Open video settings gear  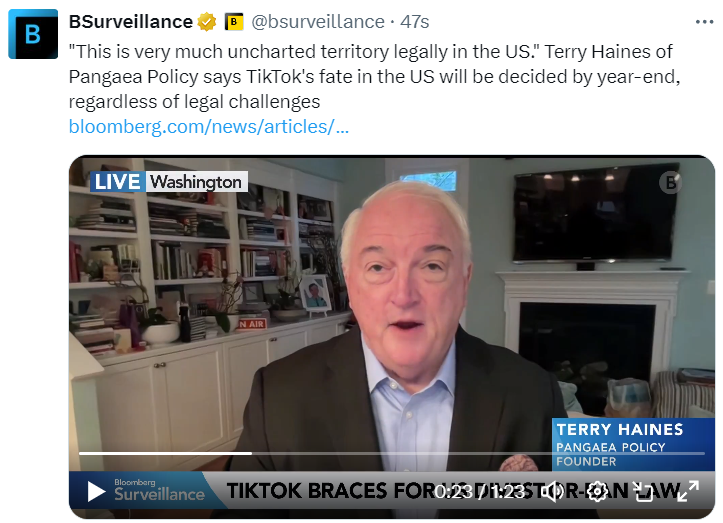click(597, 492)
